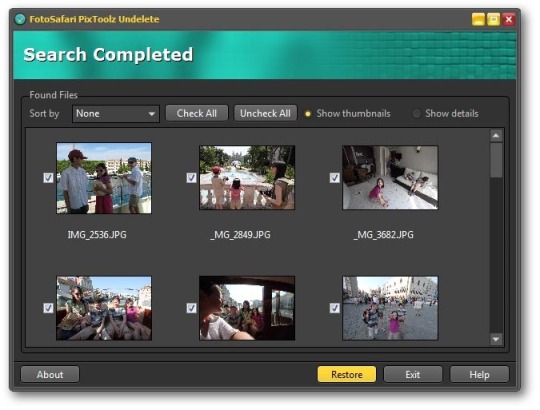540x410 pixels.
Task: Click the scrollbar down arrow
Action: tap(496, 339)
